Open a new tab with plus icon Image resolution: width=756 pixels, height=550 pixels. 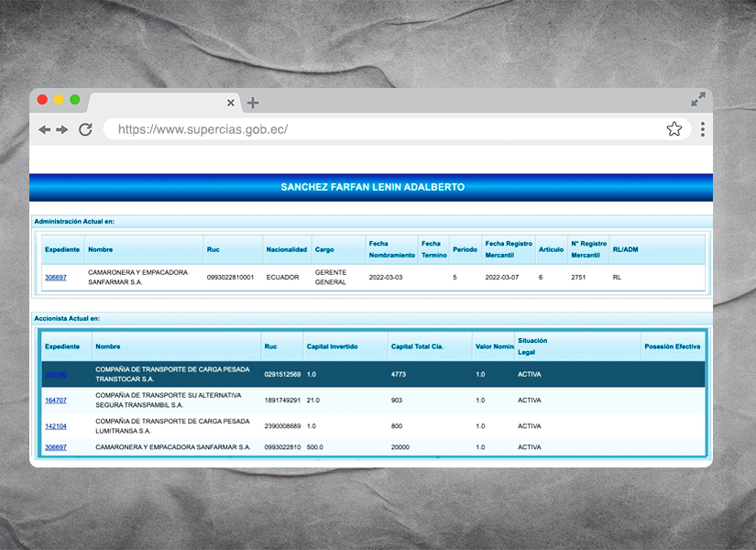[253, 103]
